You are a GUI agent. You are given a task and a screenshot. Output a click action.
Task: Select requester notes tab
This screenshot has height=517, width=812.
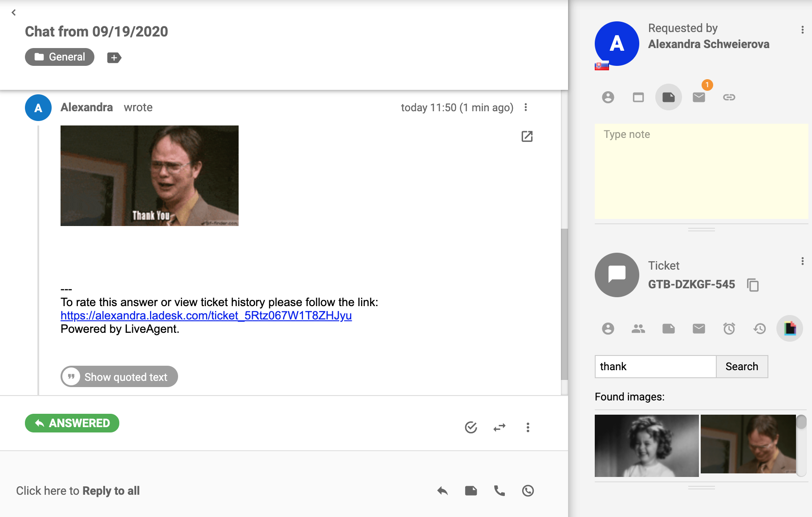[669, 97]
